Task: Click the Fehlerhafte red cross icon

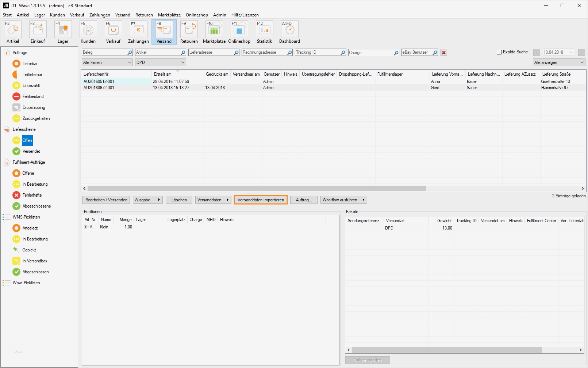Action: point(16,195)
